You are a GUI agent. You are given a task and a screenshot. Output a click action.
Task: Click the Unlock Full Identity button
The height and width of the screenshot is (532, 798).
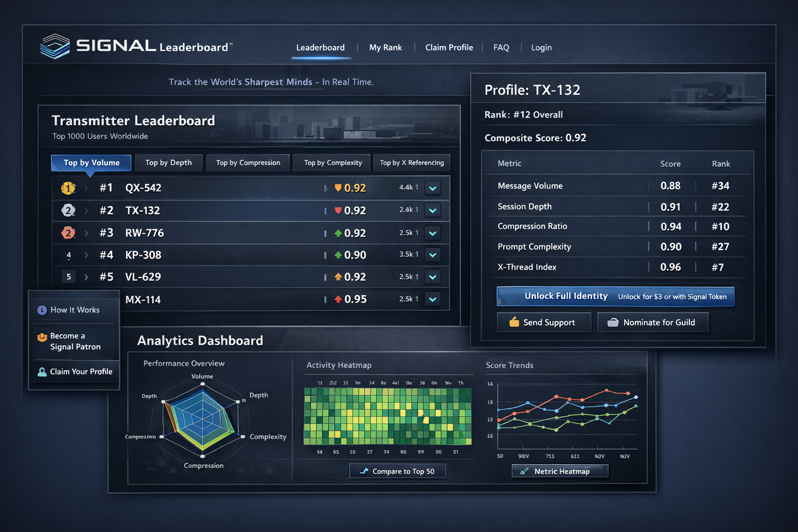565,296
